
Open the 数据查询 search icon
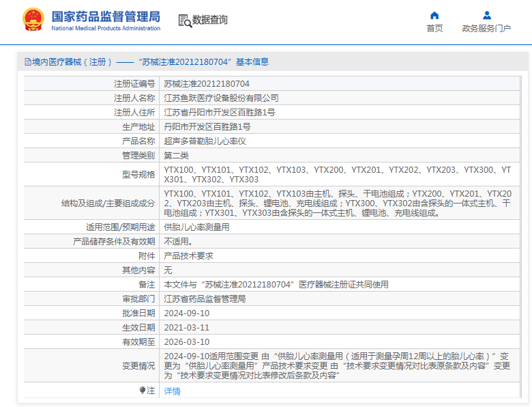click(185, 20)
